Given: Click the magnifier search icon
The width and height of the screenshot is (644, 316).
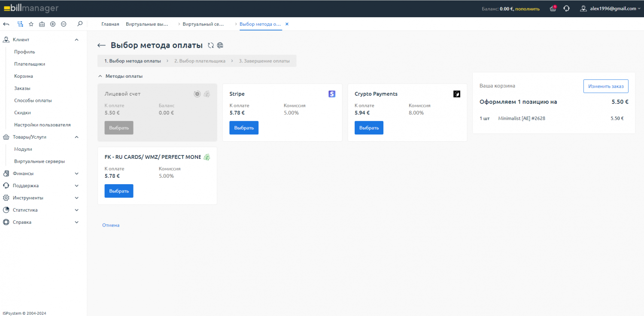Looking at the screenshot, I should [x=79, y=24].
